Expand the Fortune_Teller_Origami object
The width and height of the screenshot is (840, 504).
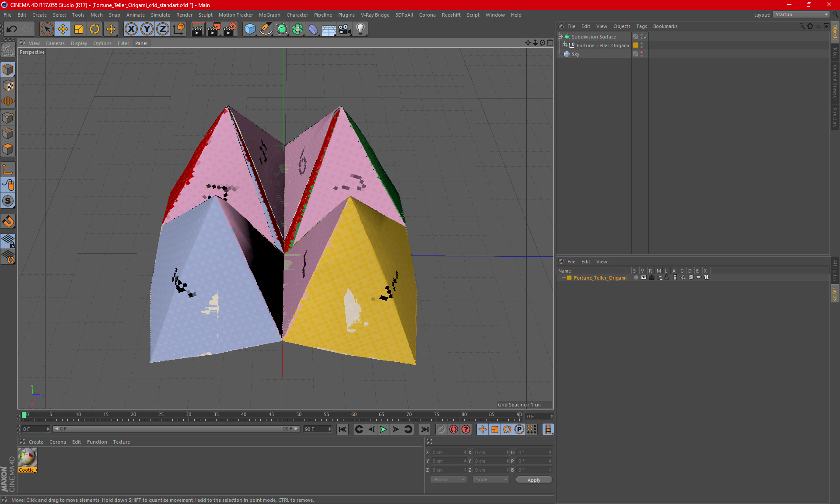pos(565,45)
